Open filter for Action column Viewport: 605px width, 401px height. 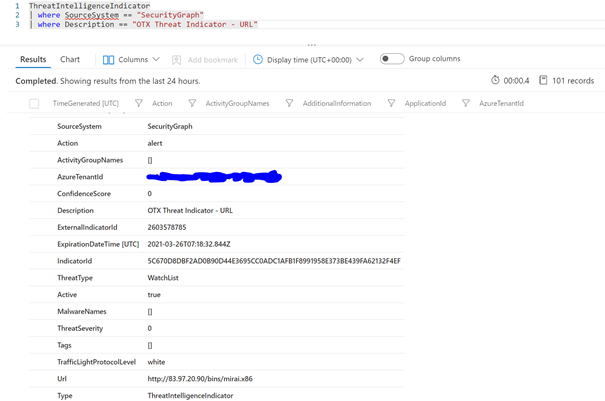192,103
